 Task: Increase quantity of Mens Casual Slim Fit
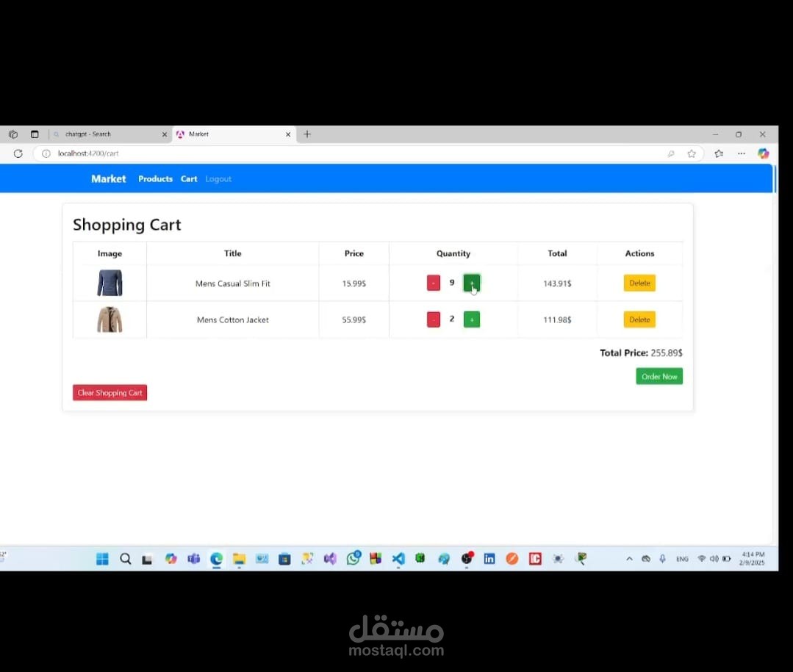coord(472,283)
